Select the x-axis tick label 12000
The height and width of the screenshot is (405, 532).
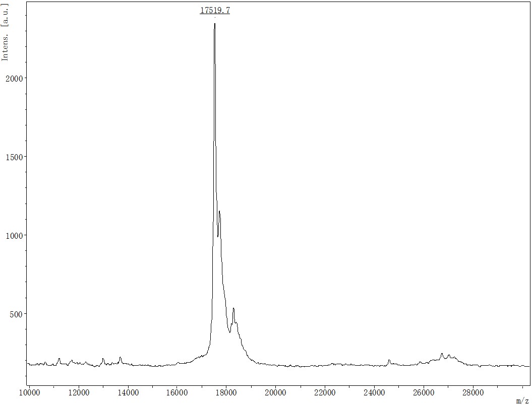coord(79,392)
